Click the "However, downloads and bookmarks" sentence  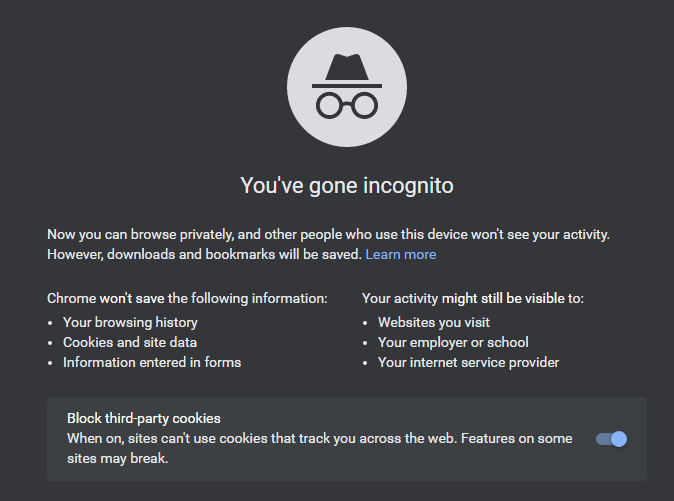(x=204, y=254)
